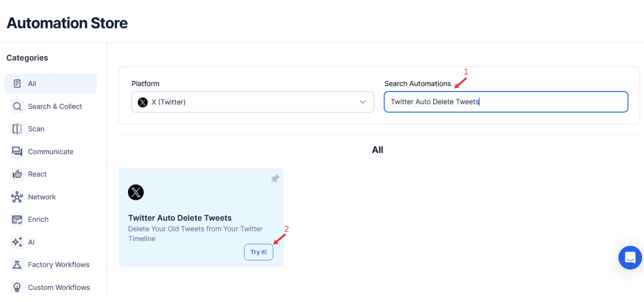
Task: Click the Network nodes icon
Action: [x=17, y=197]
